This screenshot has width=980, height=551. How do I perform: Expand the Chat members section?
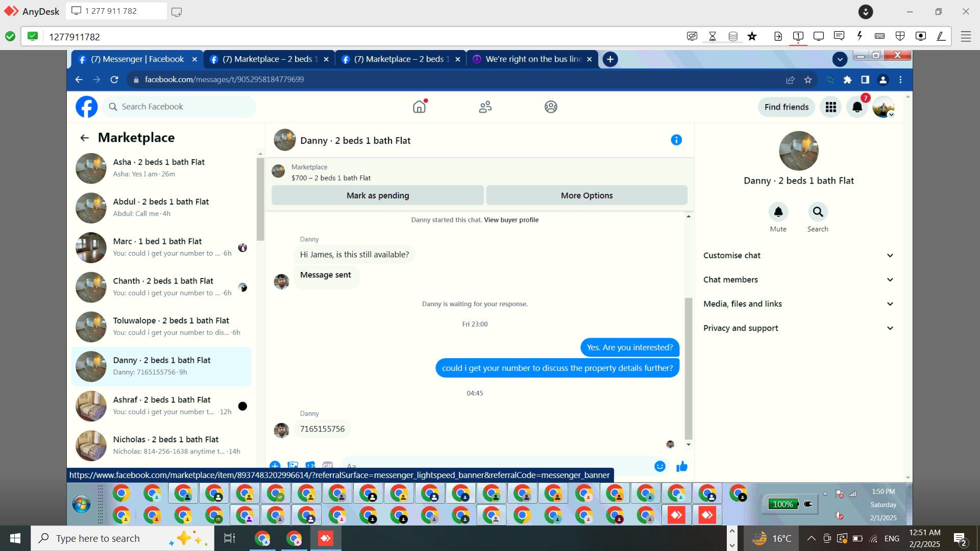point(798,280)
